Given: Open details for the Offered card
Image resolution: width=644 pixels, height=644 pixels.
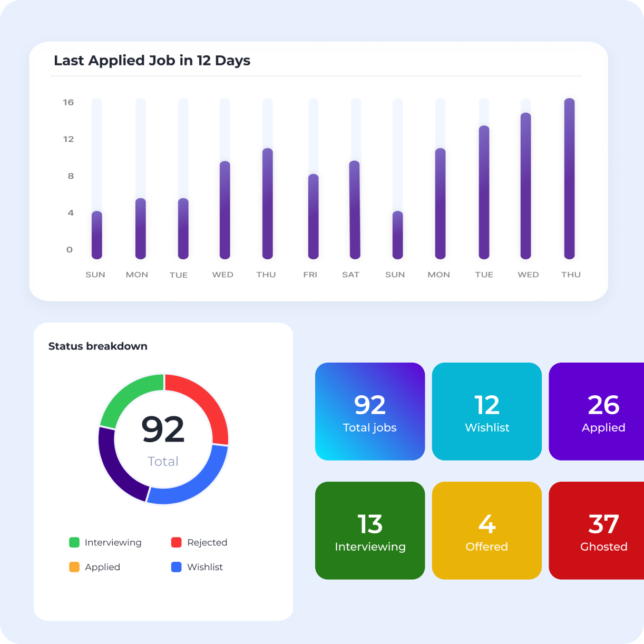Looking at the screenshot, I should pyautogui.click(x=486, y=530).
